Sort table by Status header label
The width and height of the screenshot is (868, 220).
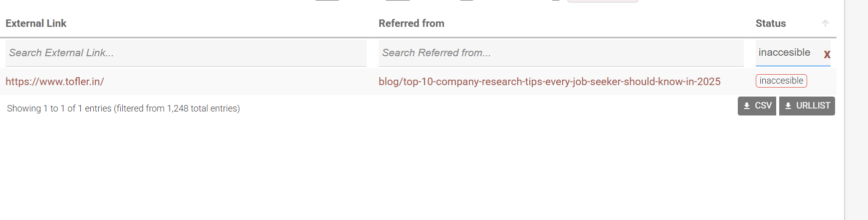(x=770, y=23)
